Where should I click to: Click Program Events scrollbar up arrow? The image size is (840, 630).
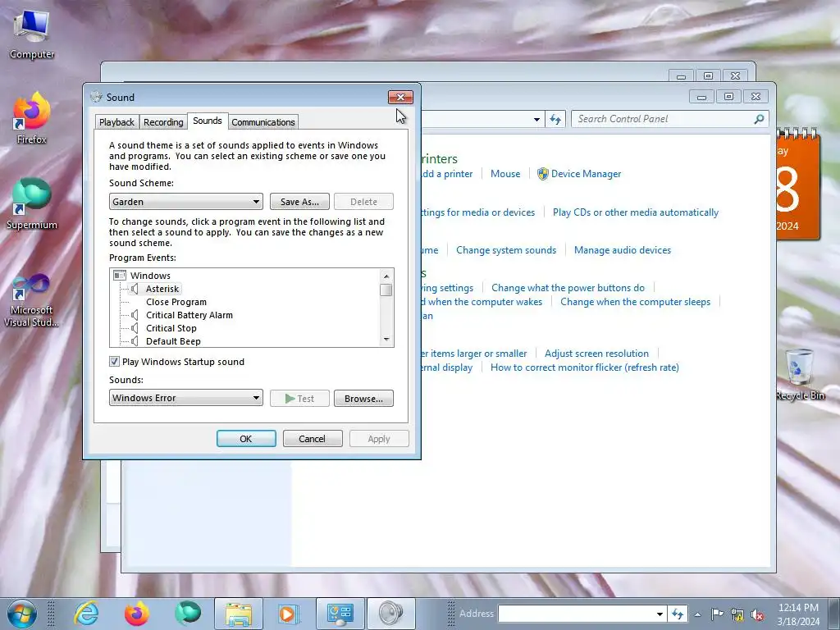point(386,276)
